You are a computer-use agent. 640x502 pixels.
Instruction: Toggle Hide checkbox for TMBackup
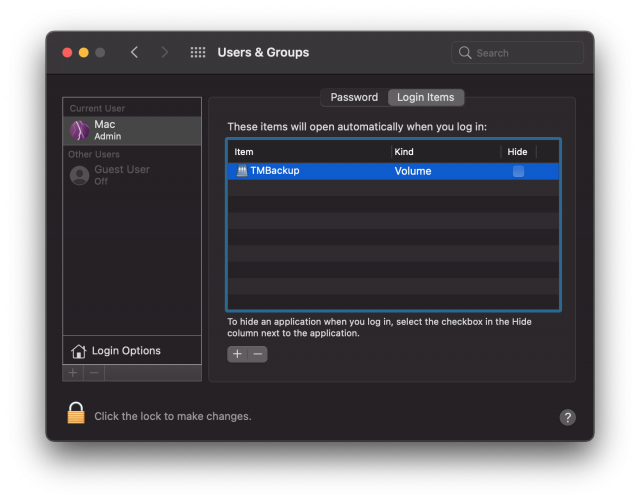pyautogui.click(x=518, y=171)
